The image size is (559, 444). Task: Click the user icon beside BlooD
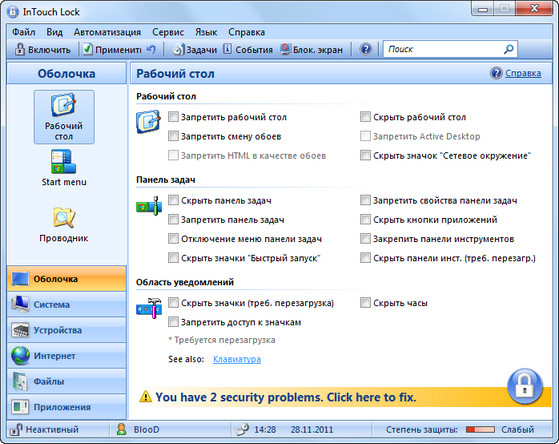pos(122,429)
